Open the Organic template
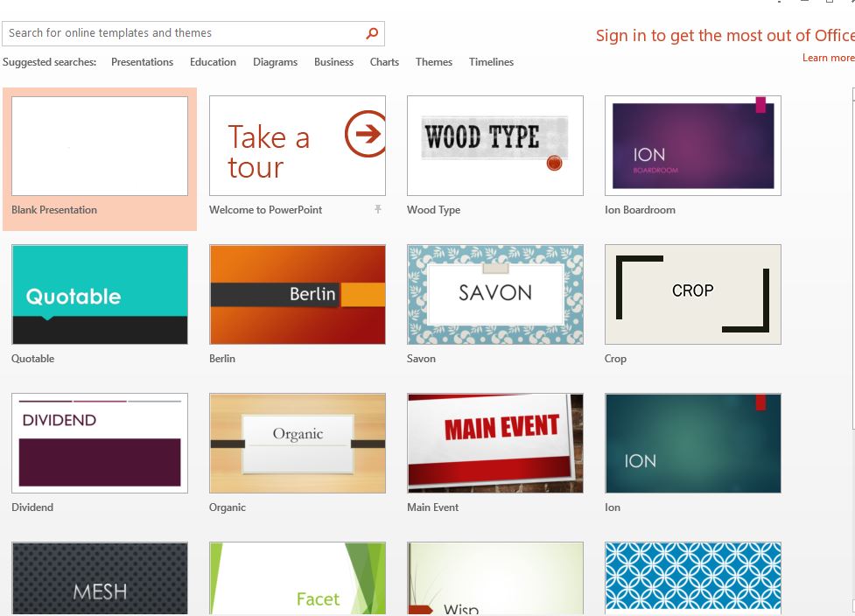Image resolution: width=855 pixels, height=616 pixels. [298, 444]
